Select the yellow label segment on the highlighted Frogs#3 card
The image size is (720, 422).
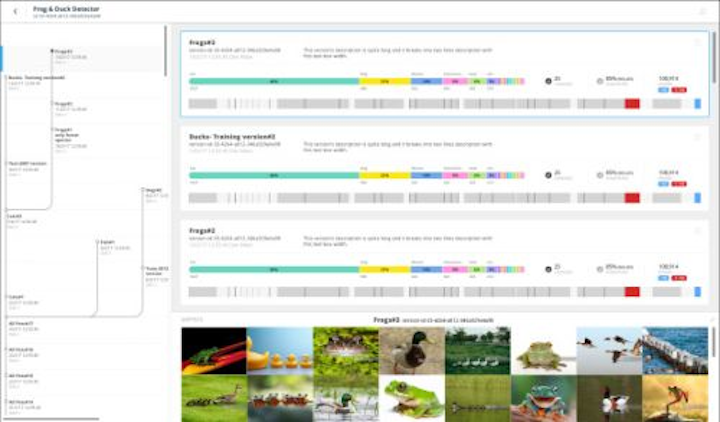(385, 81)
